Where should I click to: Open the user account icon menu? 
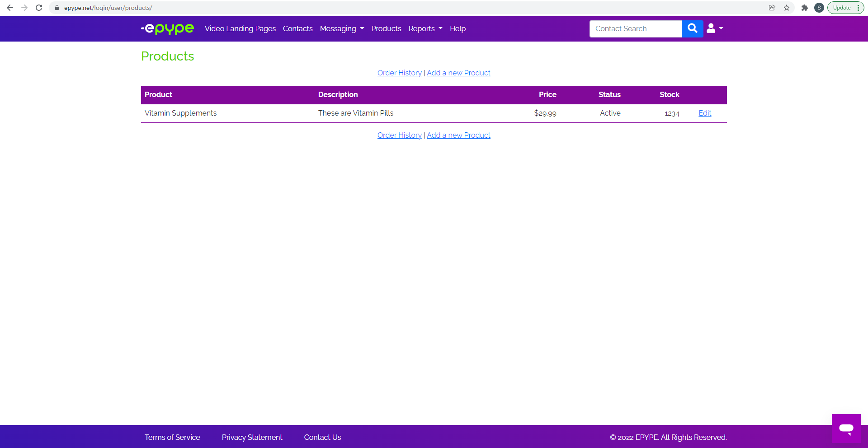tap(715, 28)
